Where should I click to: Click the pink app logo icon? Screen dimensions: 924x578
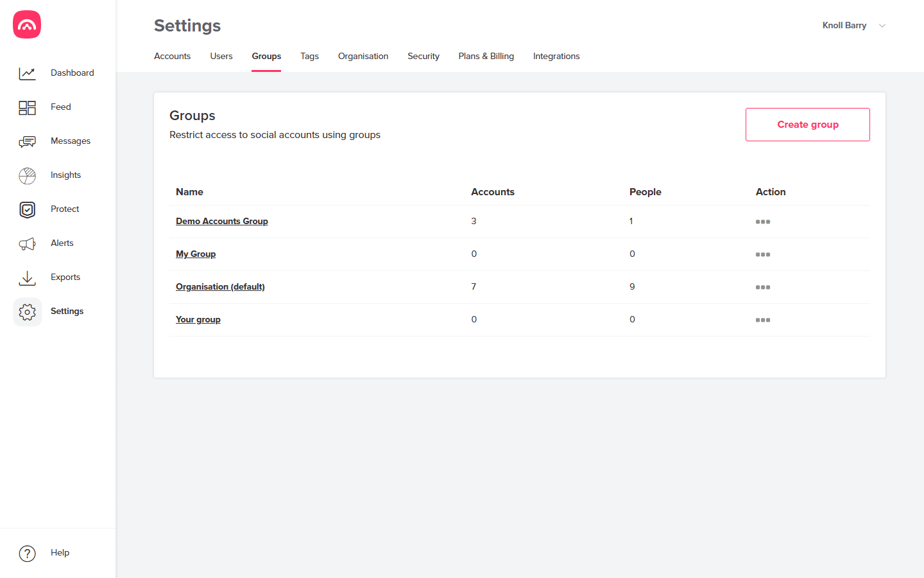click(27, 24)
